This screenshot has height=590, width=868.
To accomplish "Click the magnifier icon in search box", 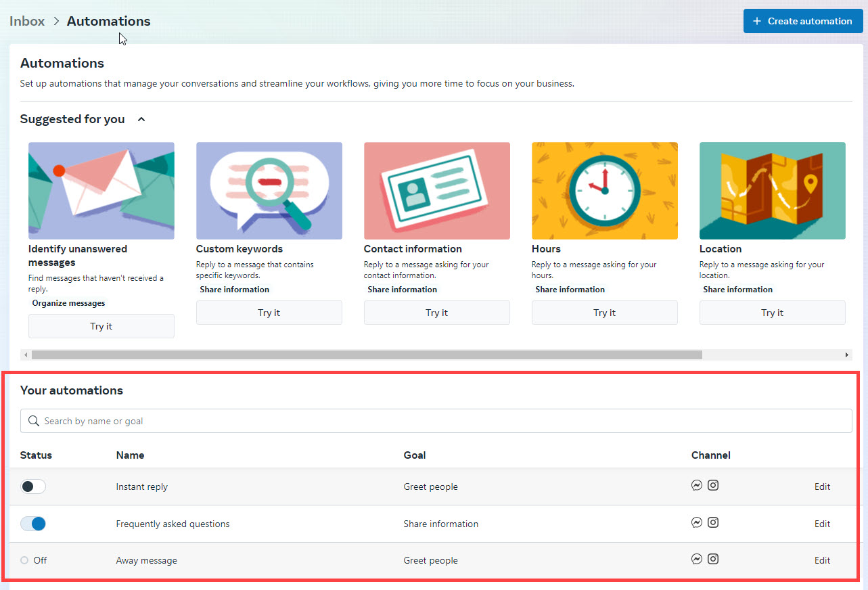I will 34,421.
